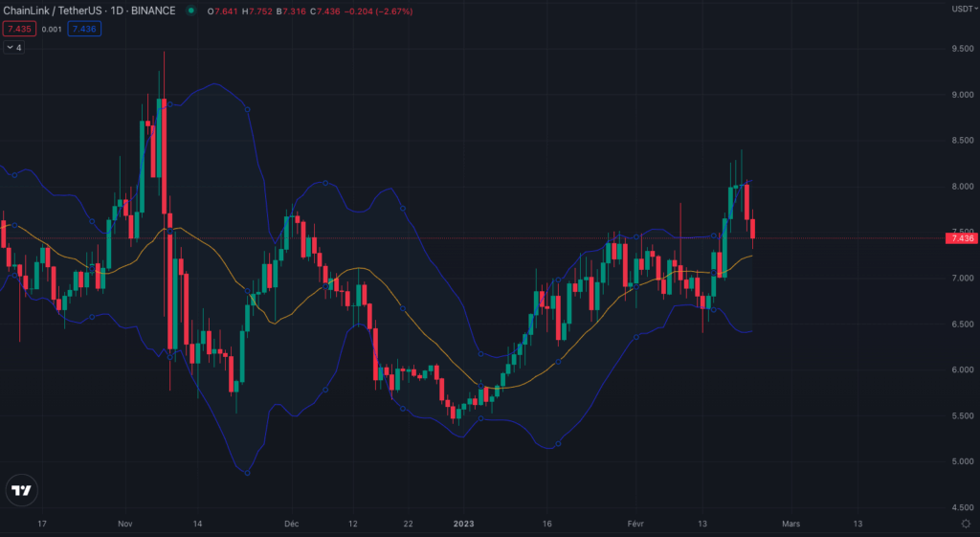Click the 8.000 level on price scale
The height and width of the screenshot is (537, 980).
click(961, 186)
